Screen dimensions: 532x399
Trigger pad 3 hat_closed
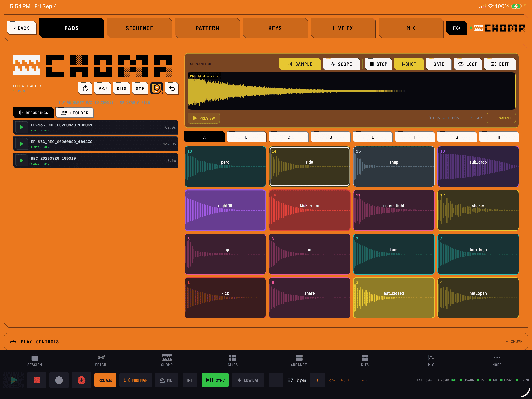[394, 298]
